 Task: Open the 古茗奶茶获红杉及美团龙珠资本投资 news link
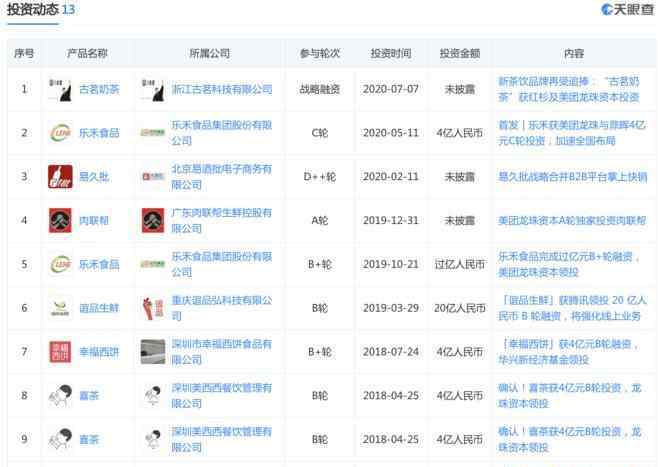coord(569,89)
